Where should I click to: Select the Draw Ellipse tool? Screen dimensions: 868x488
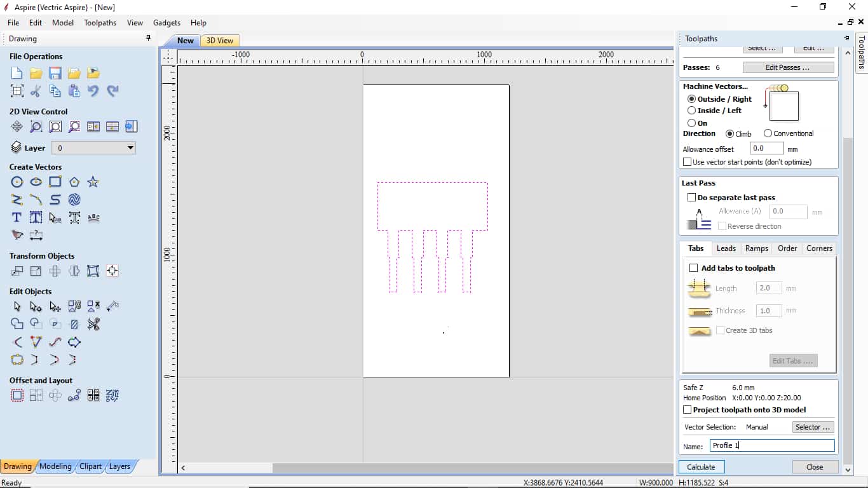pyautogui.click(x=36, y=182)
